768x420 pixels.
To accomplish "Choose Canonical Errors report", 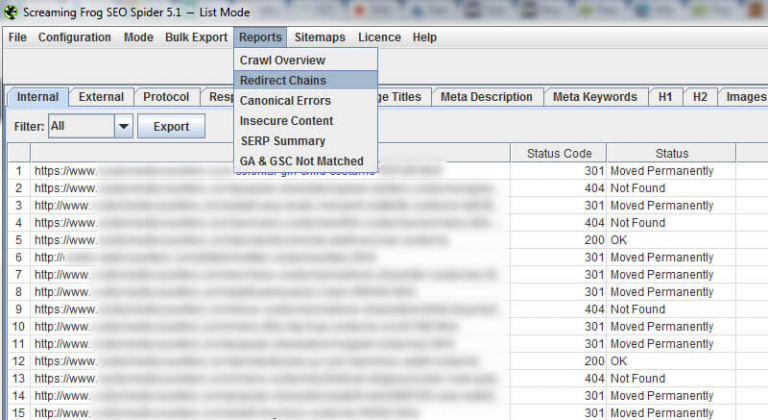I will click(306, 100).
